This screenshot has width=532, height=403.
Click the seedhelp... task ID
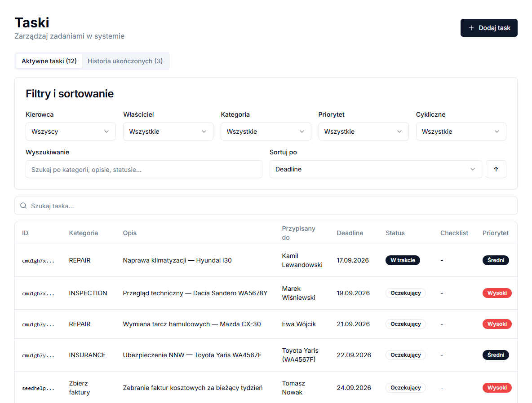click(38, 389)
